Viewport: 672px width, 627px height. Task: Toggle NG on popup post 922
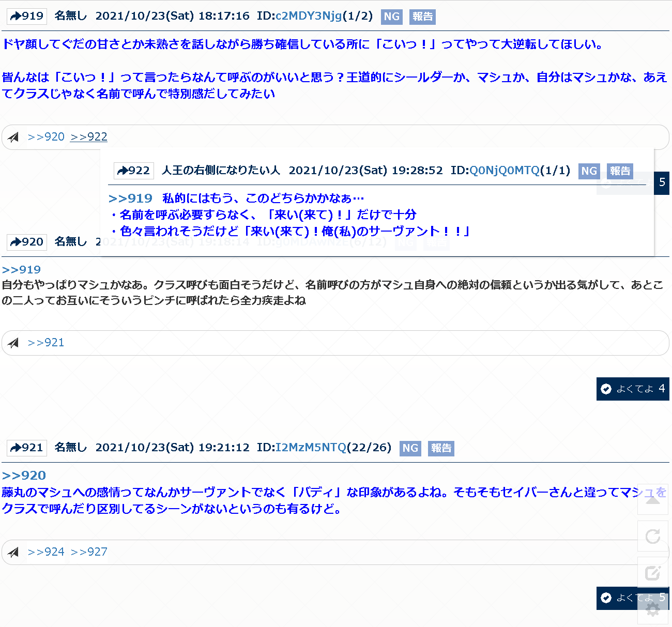click(589, 171)
